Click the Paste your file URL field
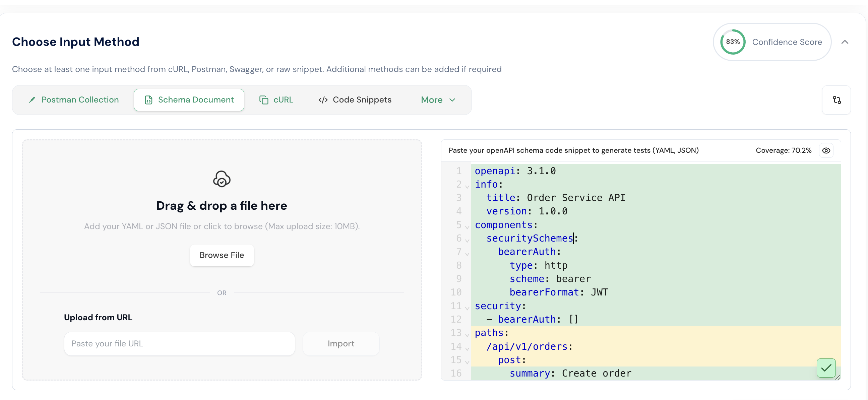 click(180, 343)
